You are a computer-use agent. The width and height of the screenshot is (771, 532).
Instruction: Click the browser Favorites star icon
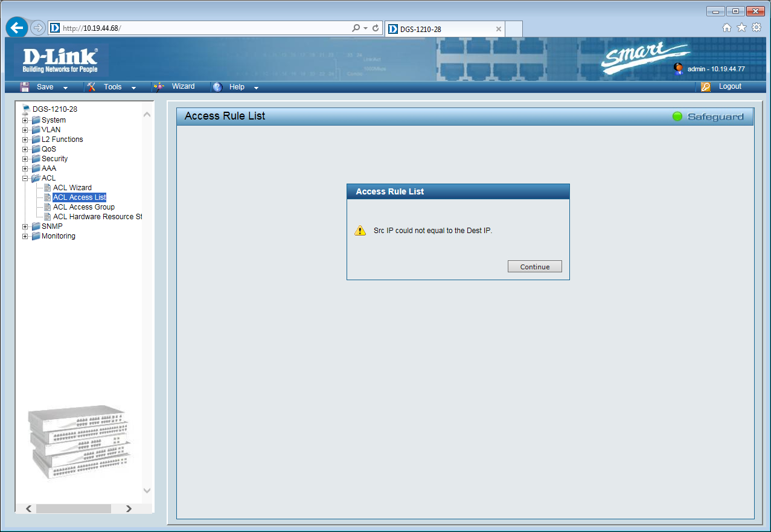[741, 27]
